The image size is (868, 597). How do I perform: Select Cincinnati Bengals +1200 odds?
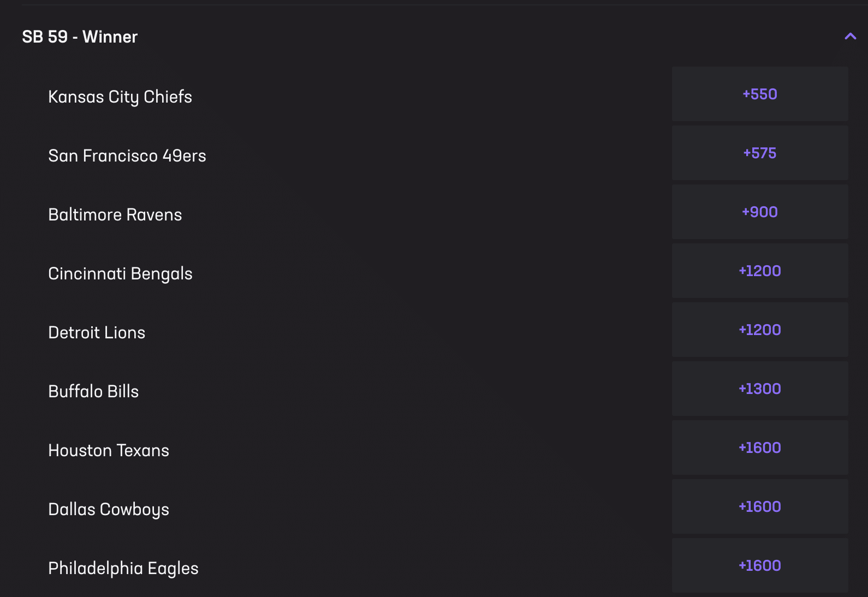point(759,271)
